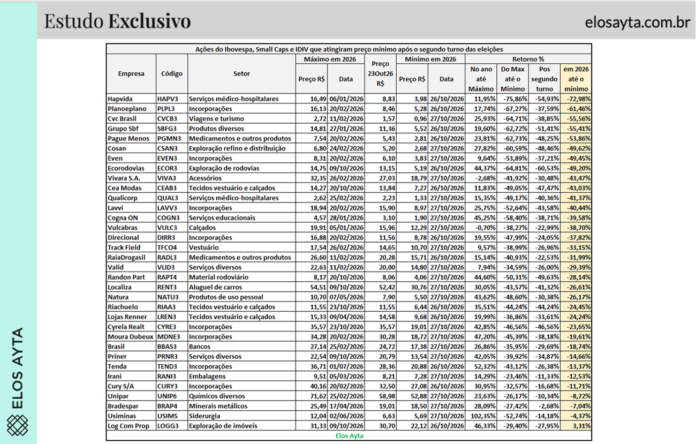This screenshot has height=444, width=696.
Task: Select the 'Ecorodovias' company cell
Action: [131, 168]
